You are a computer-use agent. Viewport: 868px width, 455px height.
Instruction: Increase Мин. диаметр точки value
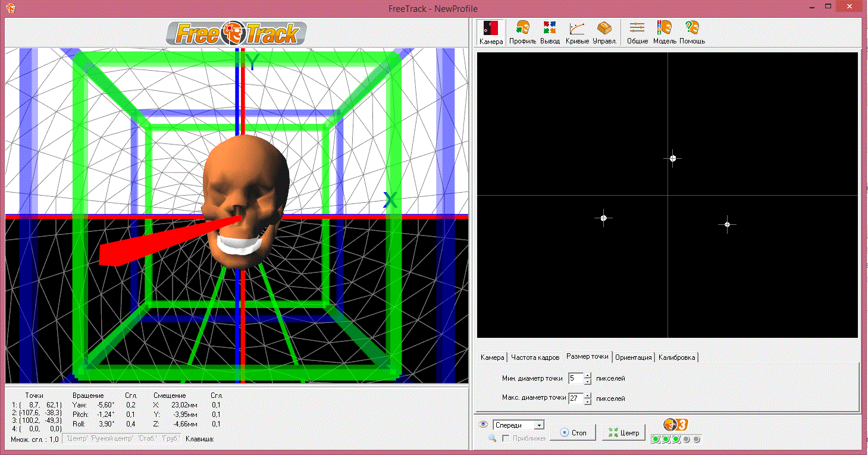pyautogui.click(x=588, y=375)
